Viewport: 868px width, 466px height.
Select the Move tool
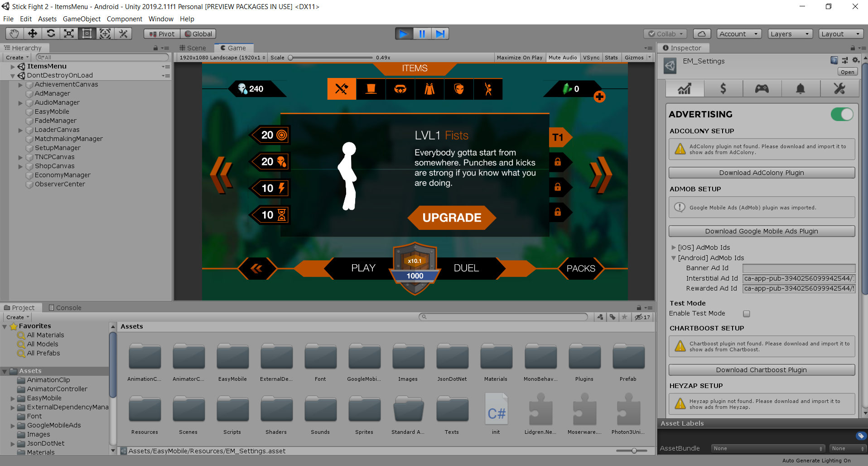tap(33, 34)
